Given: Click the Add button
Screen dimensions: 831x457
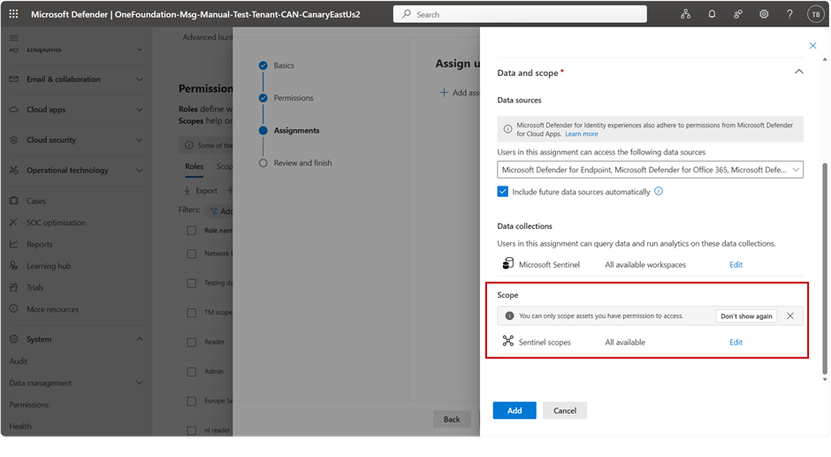Looking at the screenshot, I should click(514, 410).
